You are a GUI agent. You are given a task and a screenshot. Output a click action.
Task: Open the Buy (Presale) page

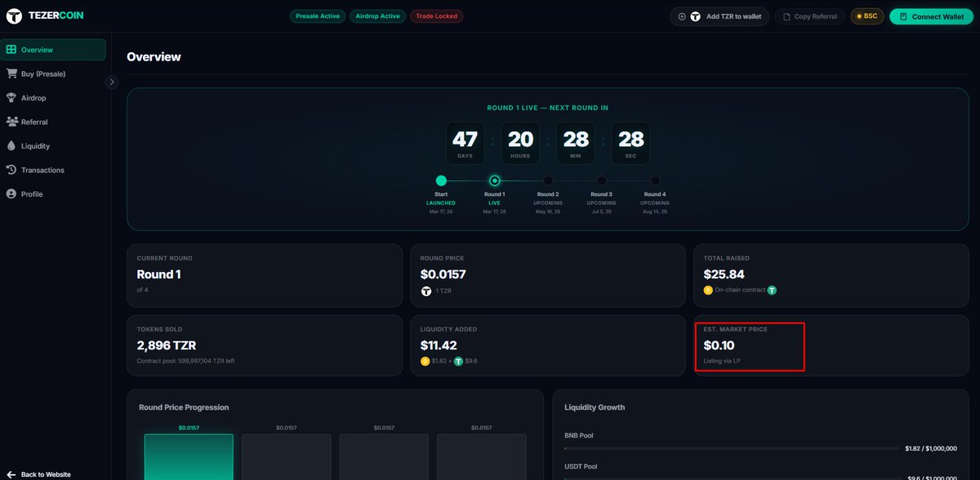[x=53, y=73]
